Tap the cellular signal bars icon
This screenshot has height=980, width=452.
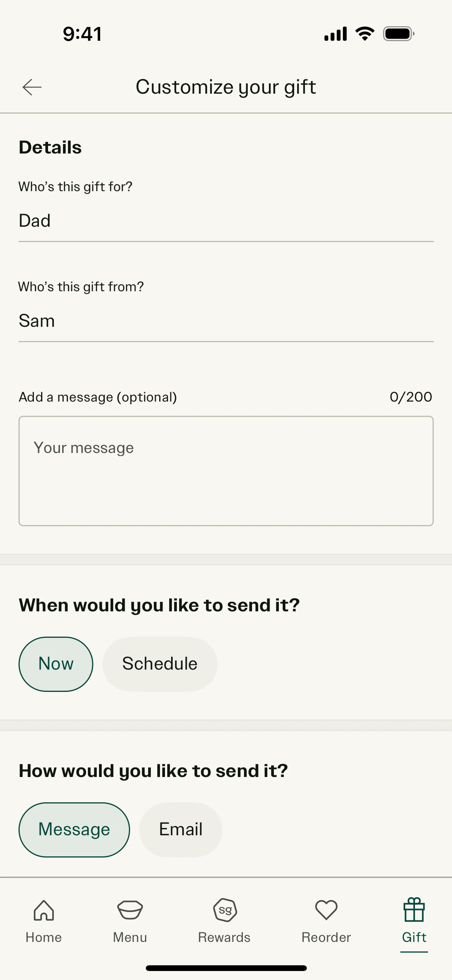pyautogui.click(x=335, y=34)
